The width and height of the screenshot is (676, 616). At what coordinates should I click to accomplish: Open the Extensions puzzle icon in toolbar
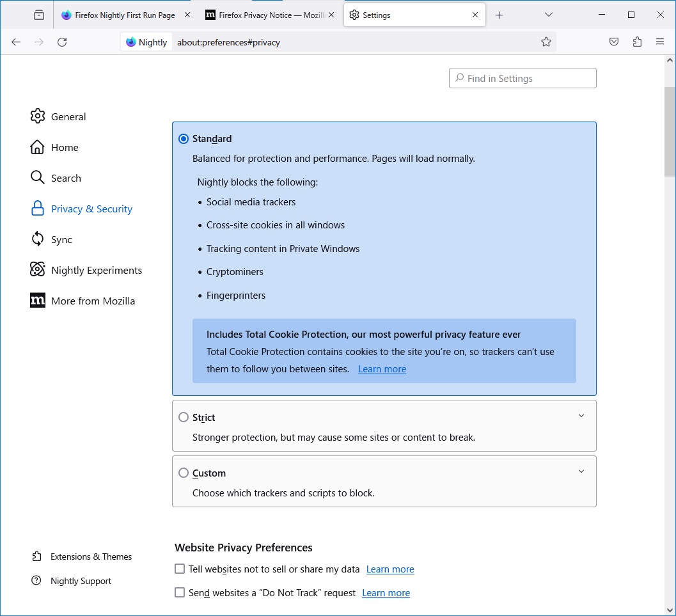pyautogui.click(x=637, y=42)
